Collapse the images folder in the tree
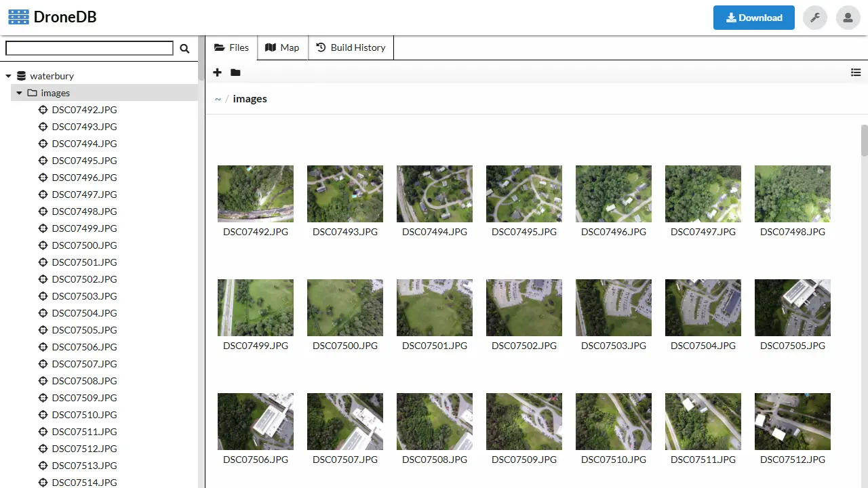 click(19, 93)
